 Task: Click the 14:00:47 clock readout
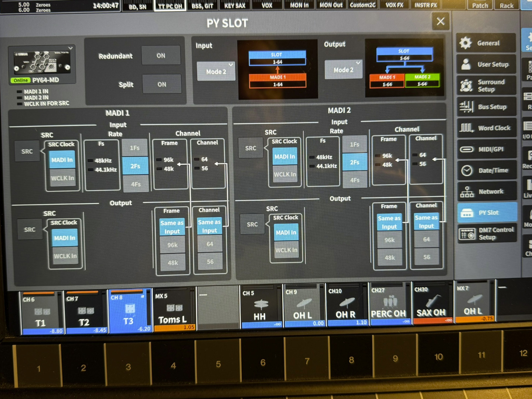[x=106, y=6]
